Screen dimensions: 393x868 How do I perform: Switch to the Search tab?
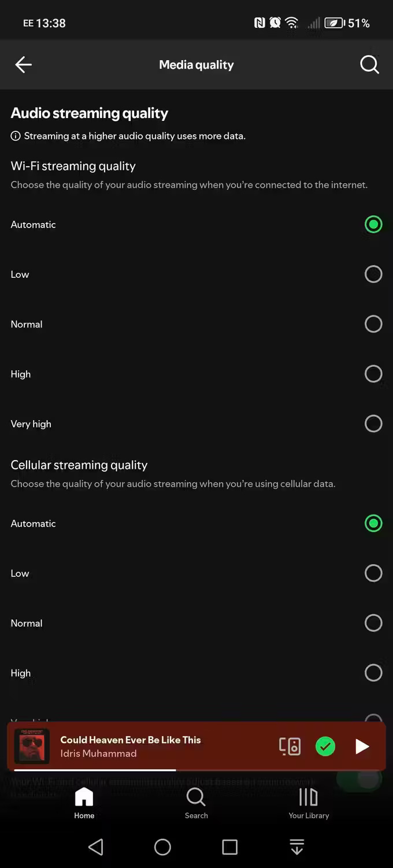pyautogui.click(x=196, y=803)
